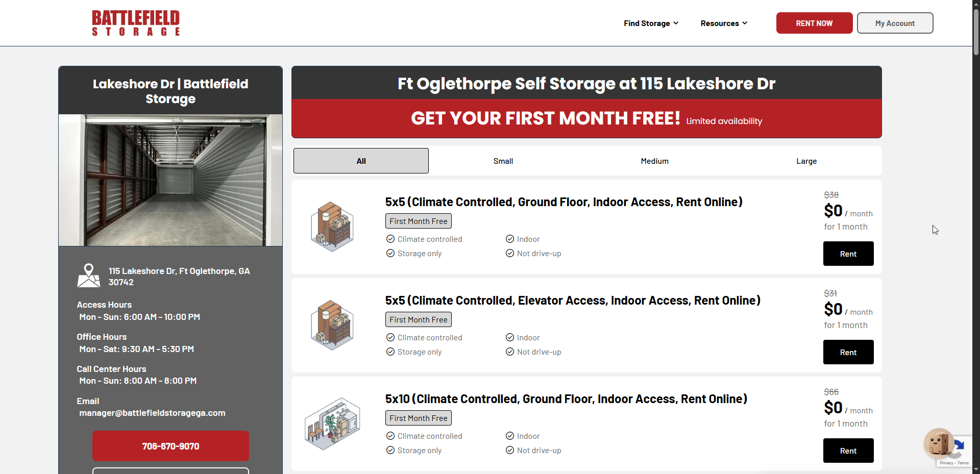980x474 pixels.
Task: Click the chatbot box mascot icon
Action: (x=939, y=443)
